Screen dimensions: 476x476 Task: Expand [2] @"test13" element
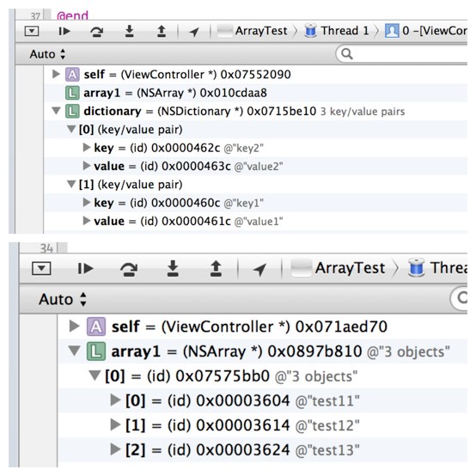coord(115,449)
